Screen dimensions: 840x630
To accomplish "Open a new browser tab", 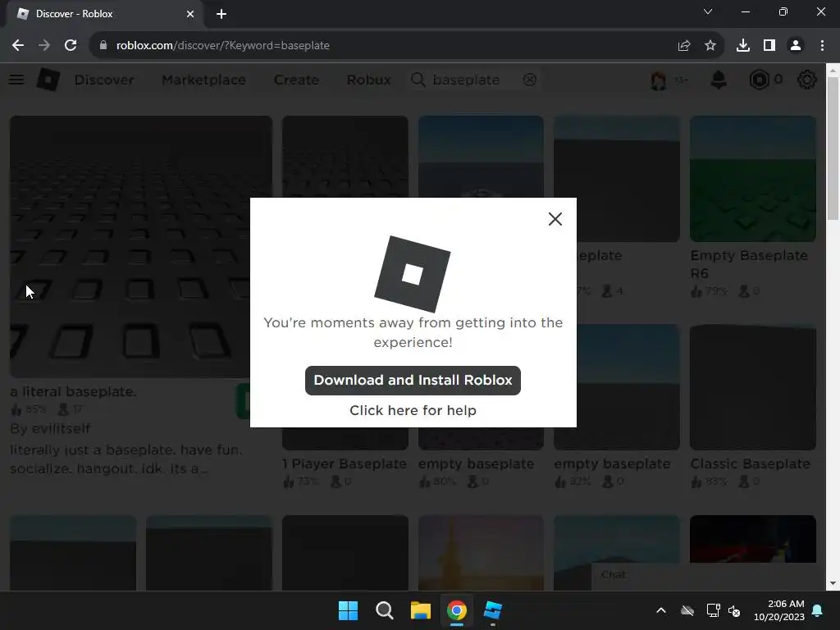I will click(x=221, y=14).
